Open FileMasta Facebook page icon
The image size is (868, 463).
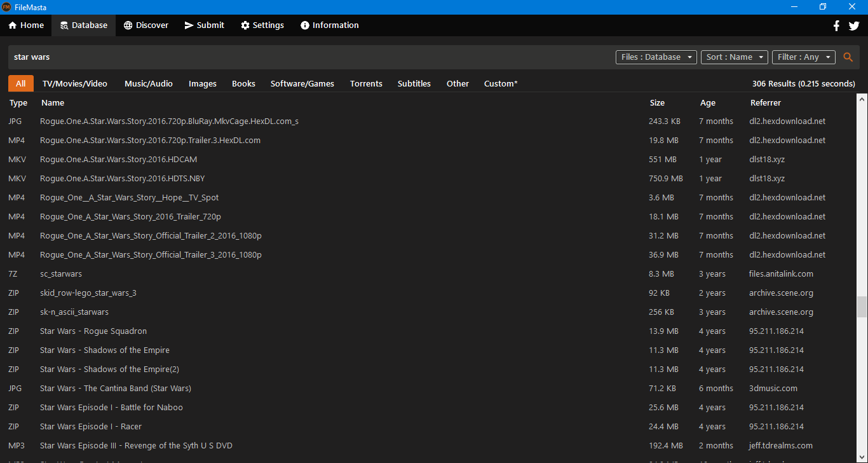coord(836,25)
